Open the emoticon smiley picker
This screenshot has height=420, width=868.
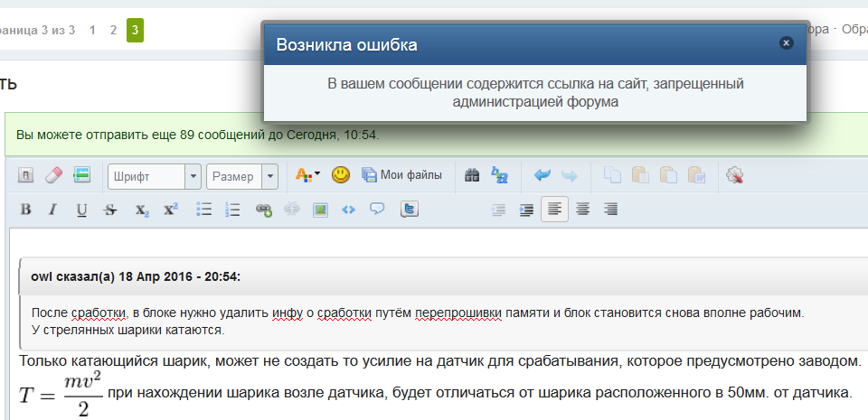click(340, 175)
